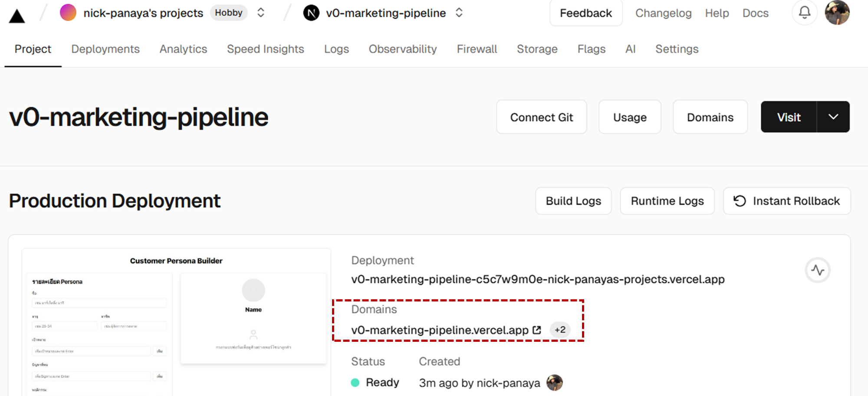This screenshot has height=396, width=868.
Task: Open the Firewall tab
Action: 477,49
